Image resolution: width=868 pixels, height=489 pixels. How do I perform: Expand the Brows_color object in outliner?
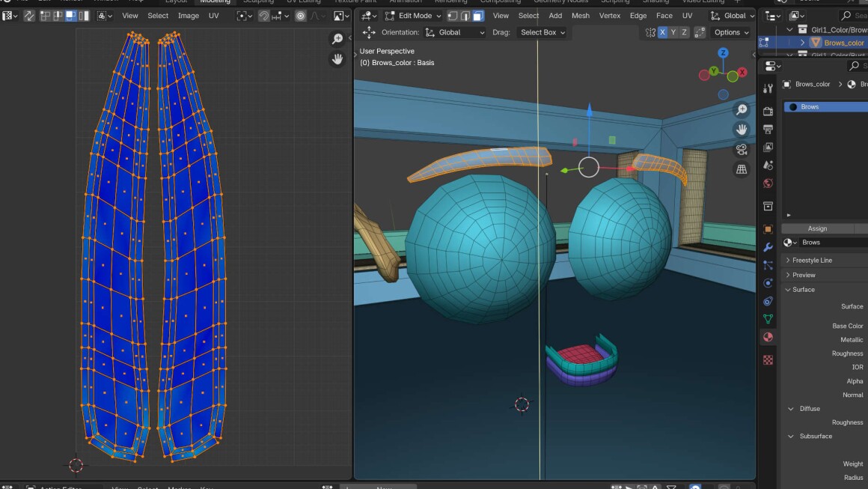point(802,43)
